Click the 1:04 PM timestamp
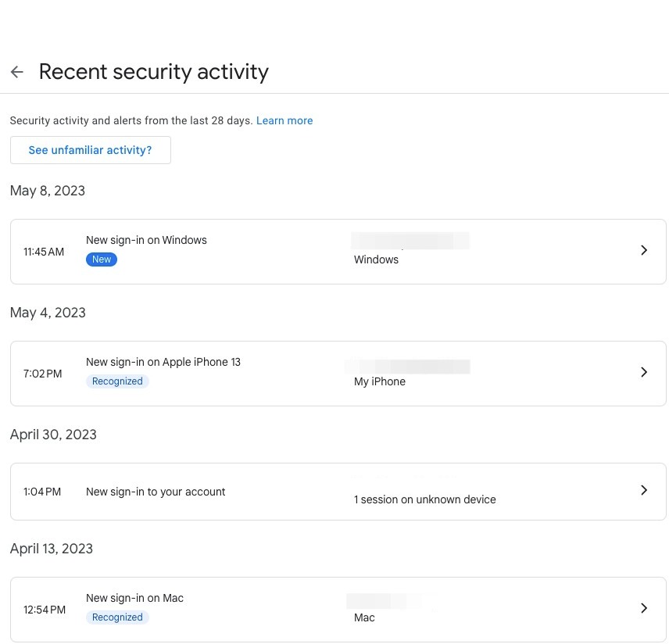The image size is (669, 644). [42, 492]
